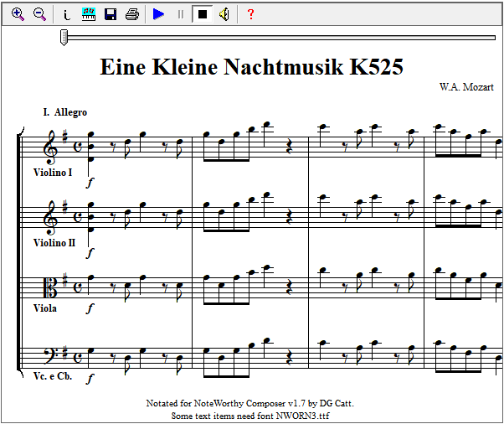This screenshot has width=504, height=424.
Task: Click the 'Viola' staff label
Action: coord(45,308)
